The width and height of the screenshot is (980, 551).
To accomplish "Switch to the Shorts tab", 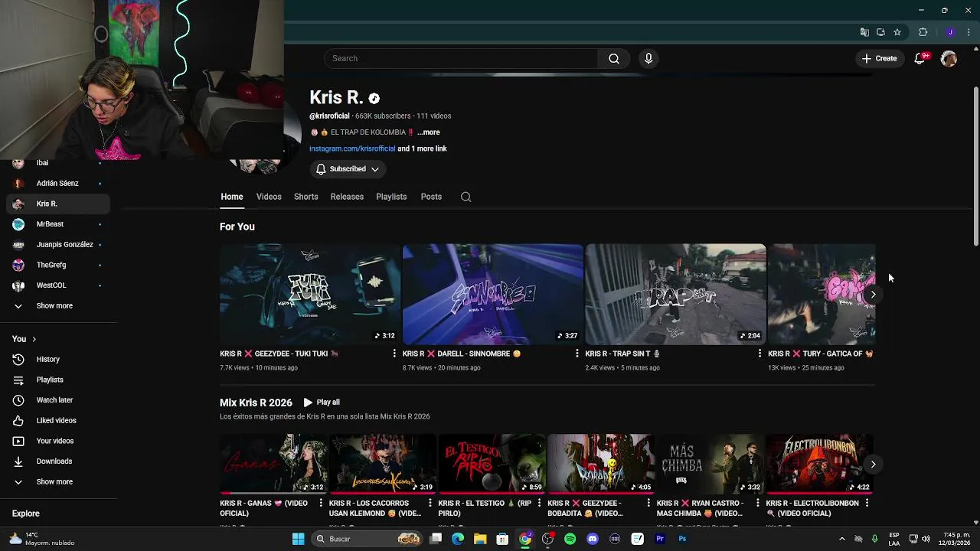I will click(x=306, y=197).
